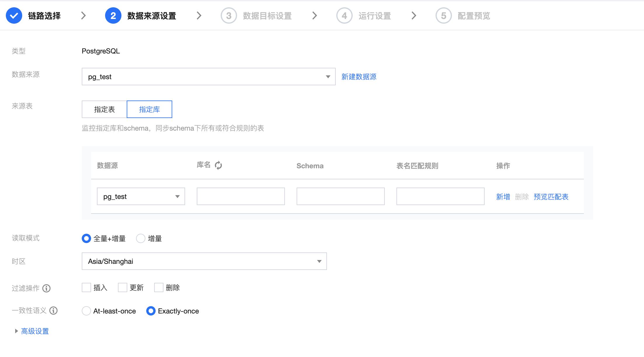Choose At-least-once consistency option
Image resolution: width=644 pixels, height=357 pixels.
86,311
